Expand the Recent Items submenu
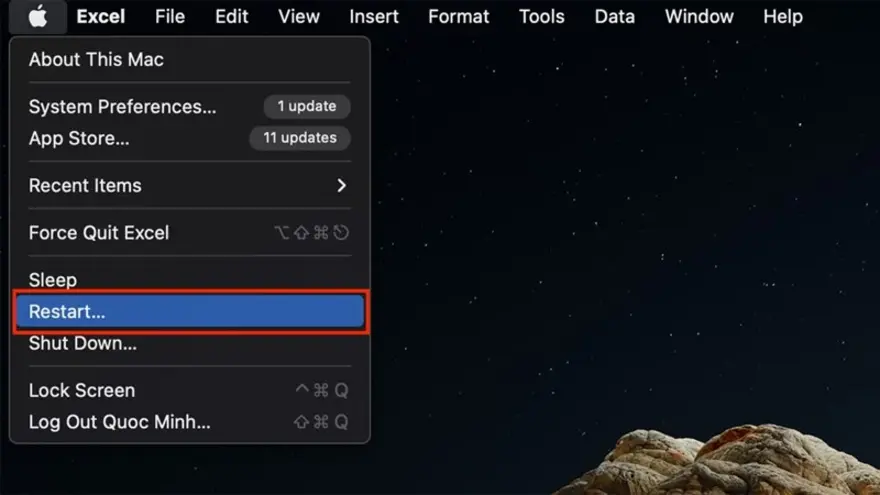This screenshot has height=495, width=880. tap(190, 186)
